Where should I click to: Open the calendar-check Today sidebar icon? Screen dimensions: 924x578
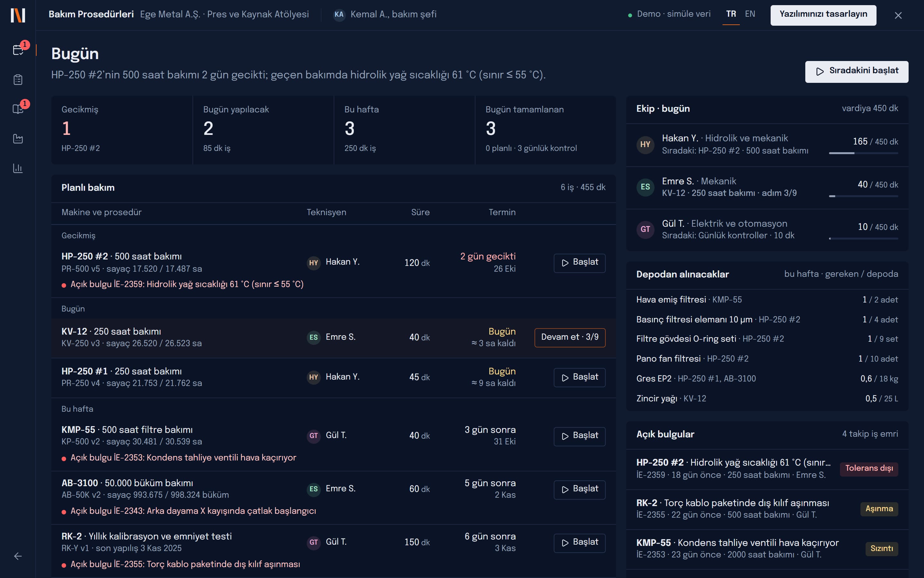point(18,50)
